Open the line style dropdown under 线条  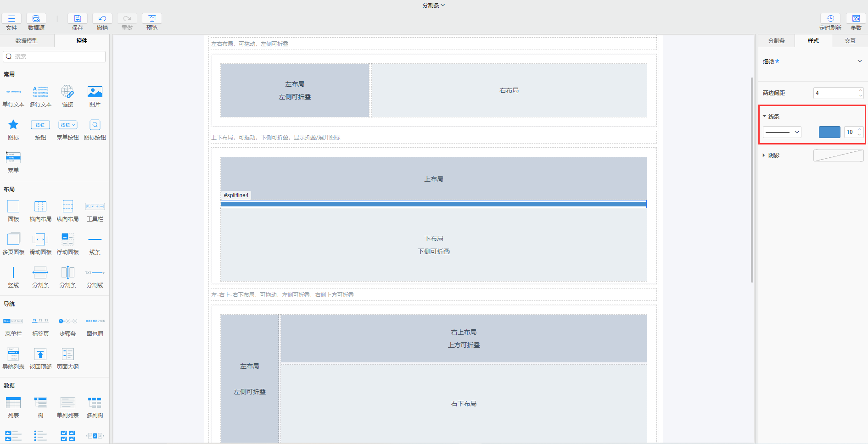pos(782,132)
